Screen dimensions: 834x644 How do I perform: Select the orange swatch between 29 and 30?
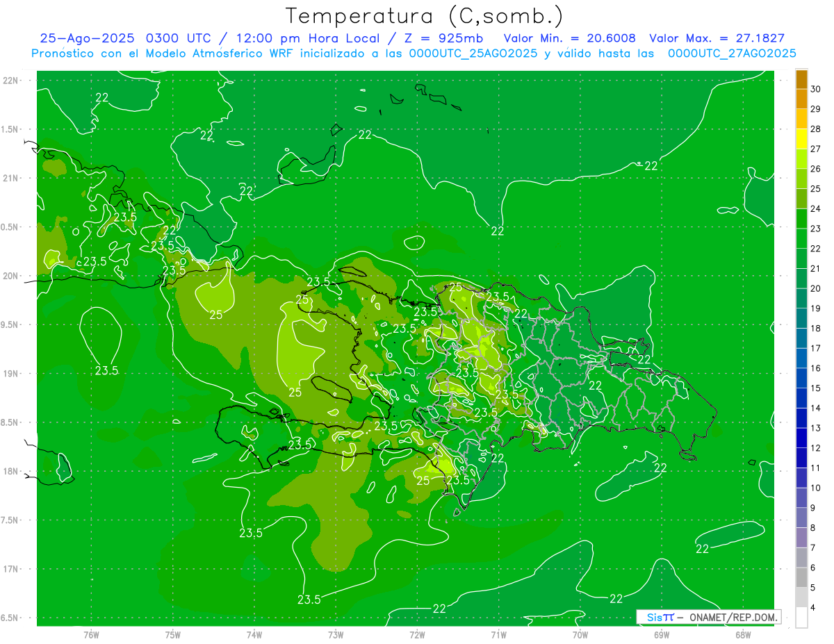pyautogui.click(x=801, y=99)
